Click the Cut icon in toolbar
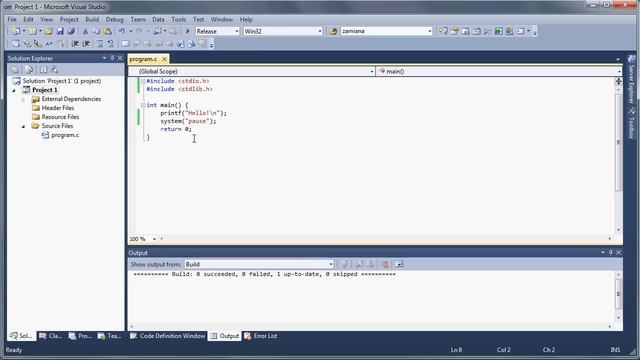 pos(85,31)
